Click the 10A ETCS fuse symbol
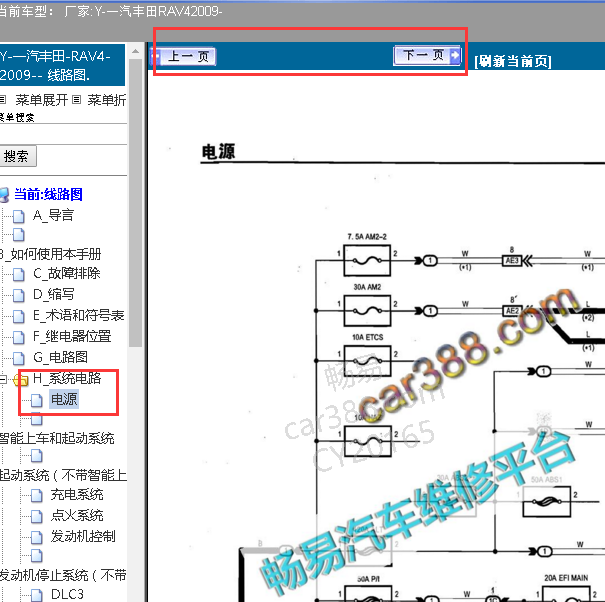This screenshot has width=605, height=602. pyautogui.click(x=367, y=361)
